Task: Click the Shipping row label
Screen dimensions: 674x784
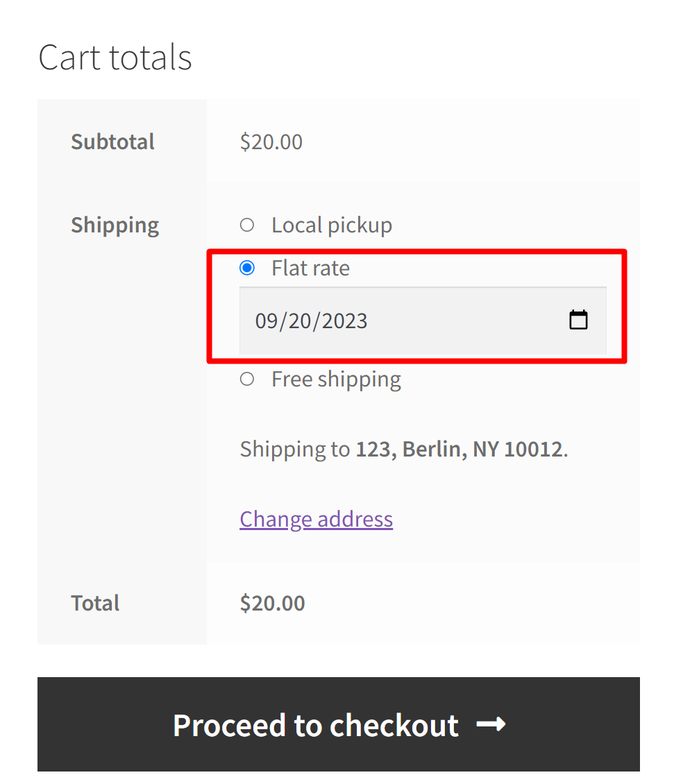Action: pos(115,224)
